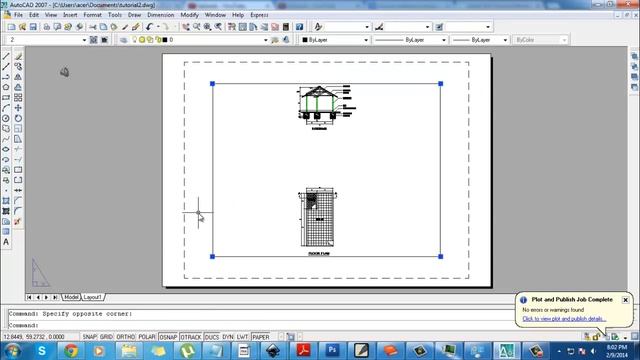
Task: Close the Plot and Publish notification balloon
Action: pos(625,300)
